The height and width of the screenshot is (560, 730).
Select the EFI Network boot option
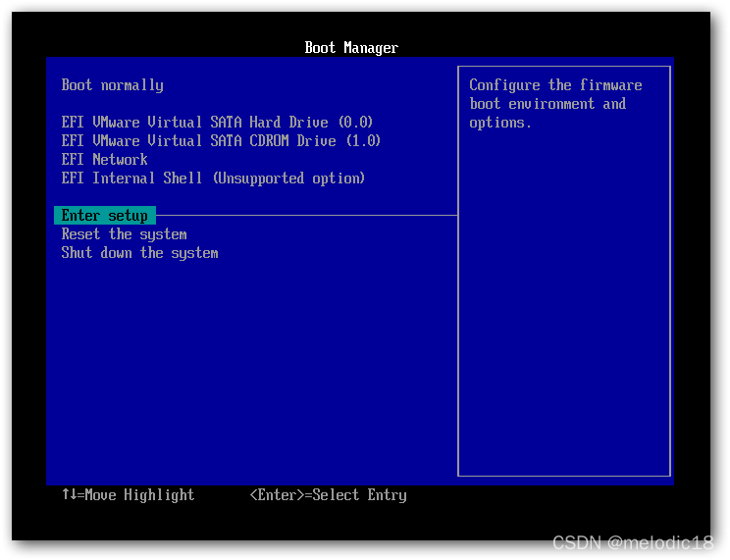(x=104, y=160)
